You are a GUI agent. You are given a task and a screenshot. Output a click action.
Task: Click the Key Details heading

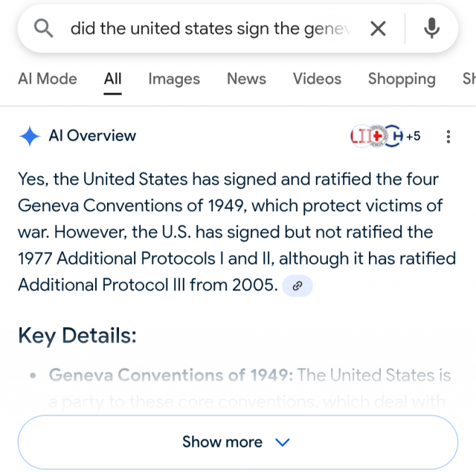tap(77, 336)
